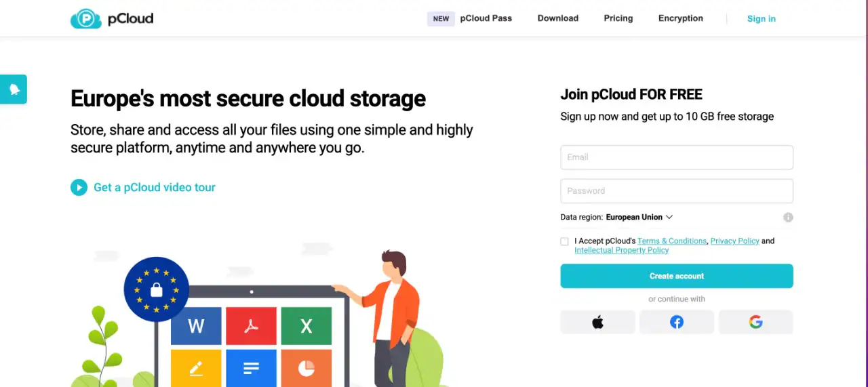The width and height of the screenshot is (868, 387).
Task: Continue with Google sign-up button
Action: coord(756,322)
